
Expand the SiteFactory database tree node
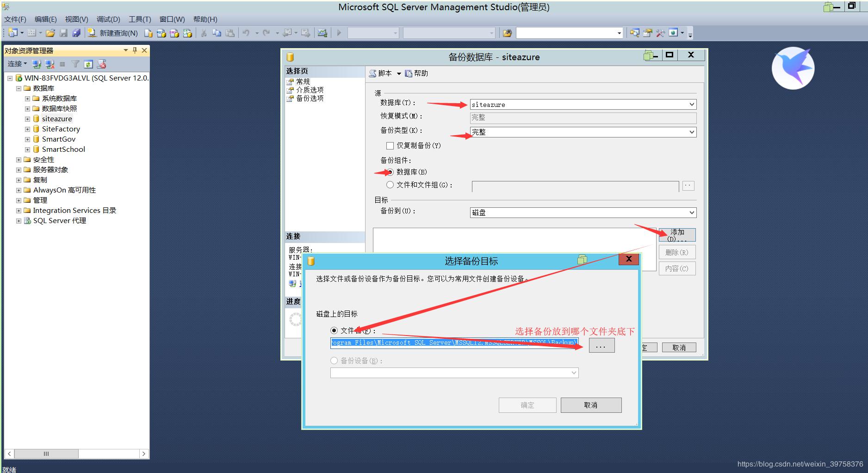[x=27, y=129]
